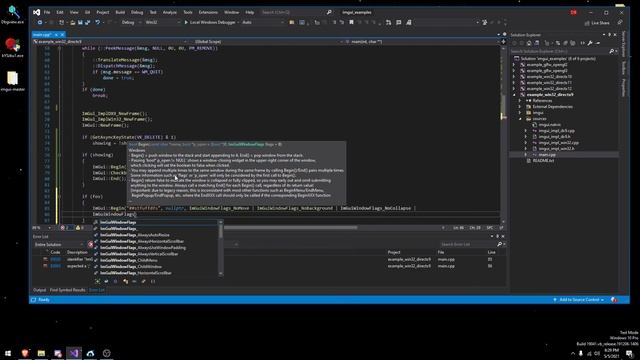Screen dimensions: 640x360
Task: Select imgui_impl_win32.h in Solution Explorer
Action: (556, 149)
